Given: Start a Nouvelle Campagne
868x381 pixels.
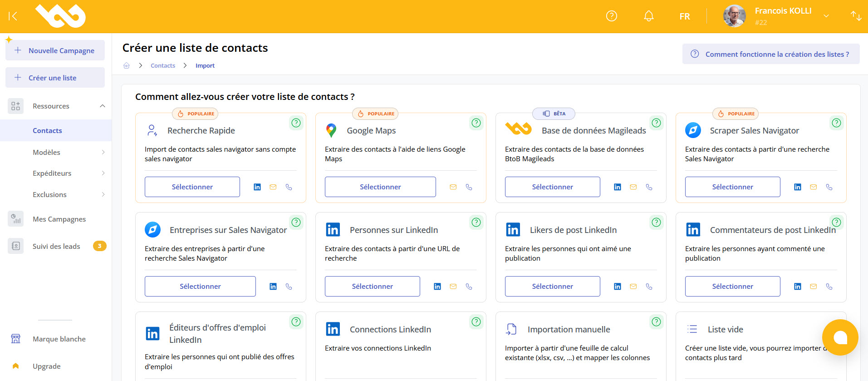Looking at the screenshot, I should (x=55, y=50).
